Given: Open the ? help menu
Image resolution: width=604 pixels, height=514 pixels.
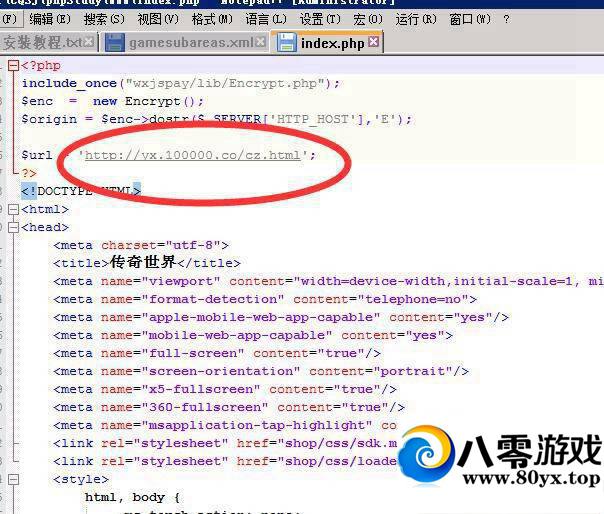Looking at the screenshot, I should tap(506, 19).
